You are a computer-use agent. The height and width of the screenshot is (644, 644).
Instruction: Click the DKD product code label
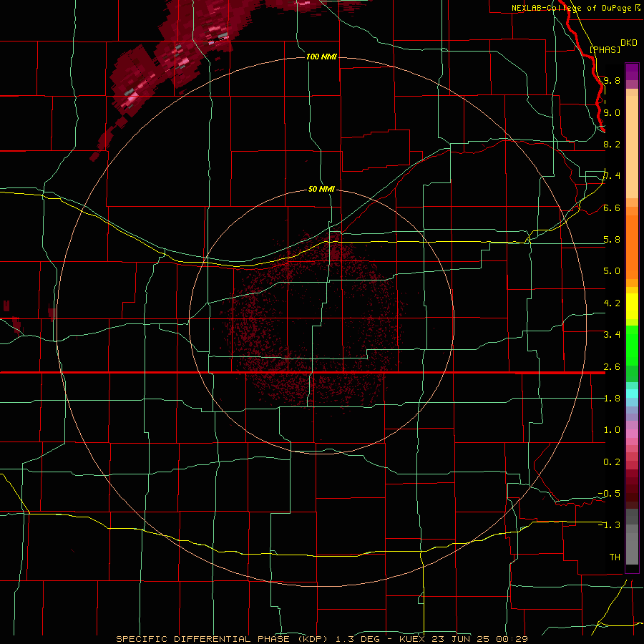[x=629, y=43]
